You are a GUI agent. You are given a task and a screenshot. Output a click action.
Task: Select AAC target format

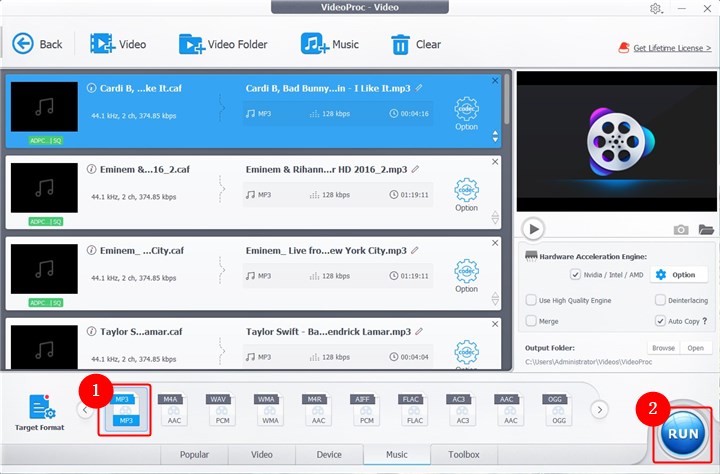(x=510, y=410)
